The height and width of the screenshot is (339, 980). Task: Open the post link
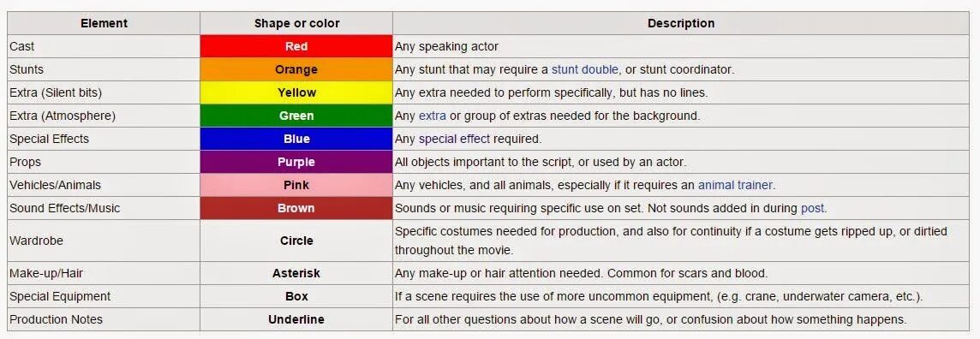(x=812, y=208)
